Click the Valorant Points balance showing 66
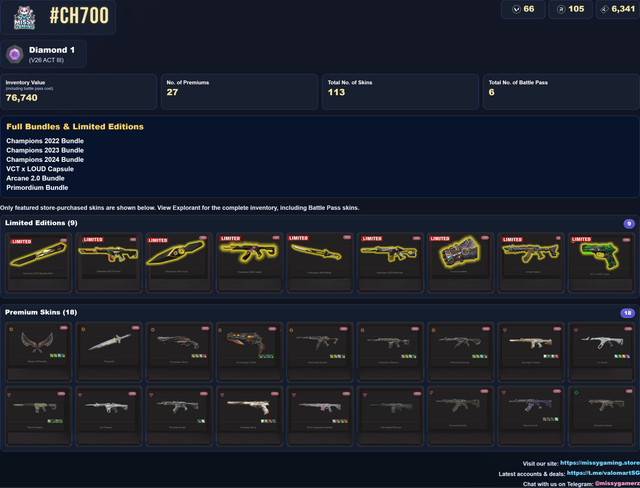This screenshot has height=488, width=640. 523,9
